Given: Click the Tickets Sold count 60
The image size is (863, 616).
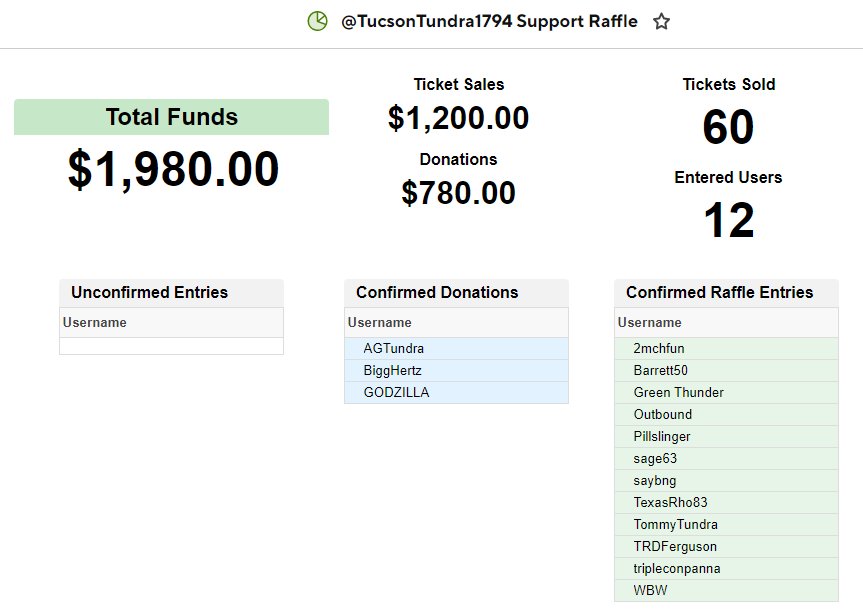Looking at the screenshot, I should [728, 127].
